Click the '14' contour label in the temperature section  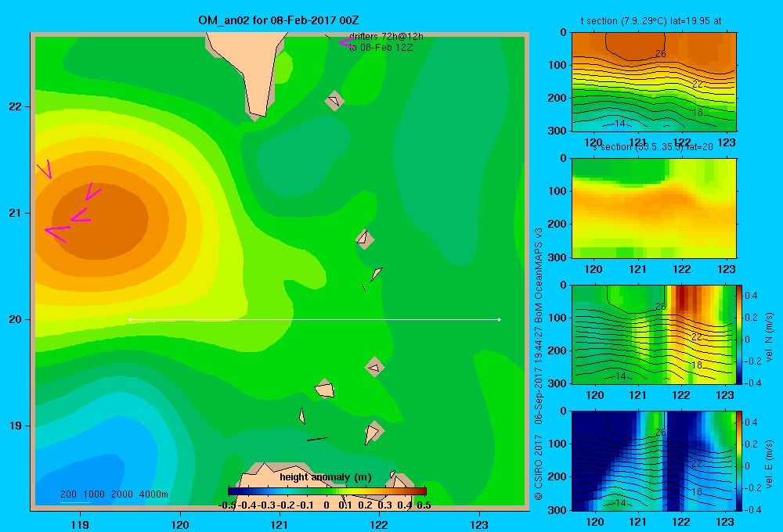[619, 124]
